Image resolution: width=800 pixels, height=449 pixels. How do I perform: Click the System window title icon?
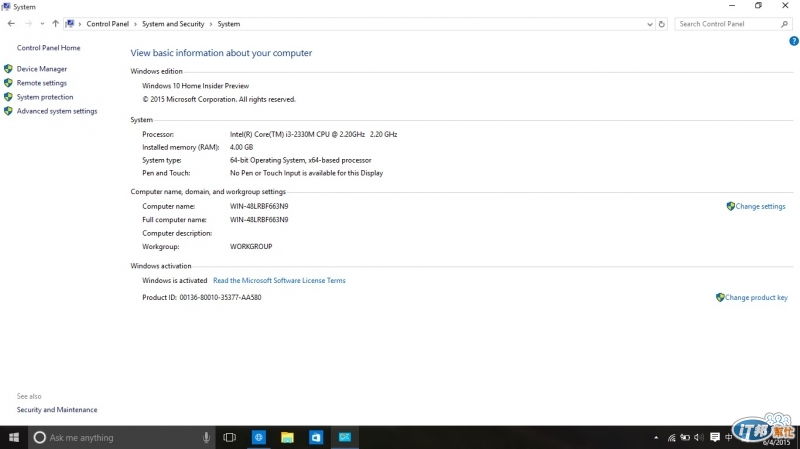6,7
